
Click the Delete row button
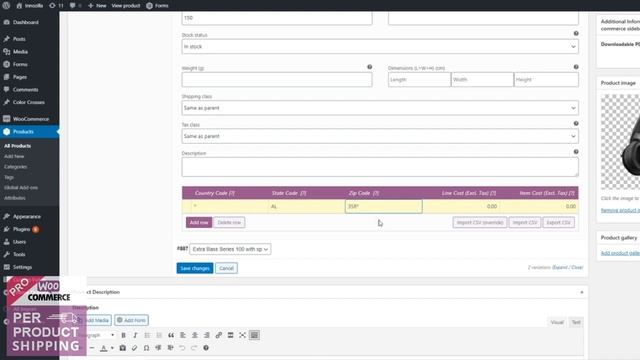pos(229,222)
